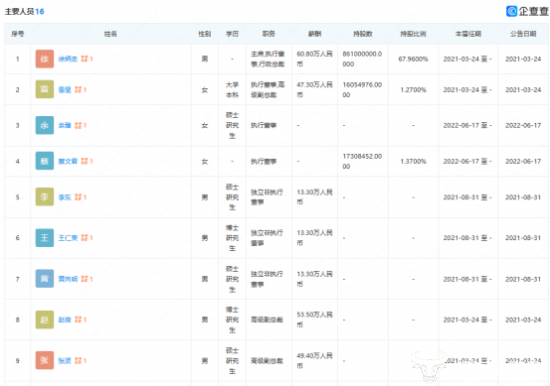Screen dimensions: 550x386
Task: Click row 1's 2021-03-24 announcement date
Action: (x=523, y=59)
